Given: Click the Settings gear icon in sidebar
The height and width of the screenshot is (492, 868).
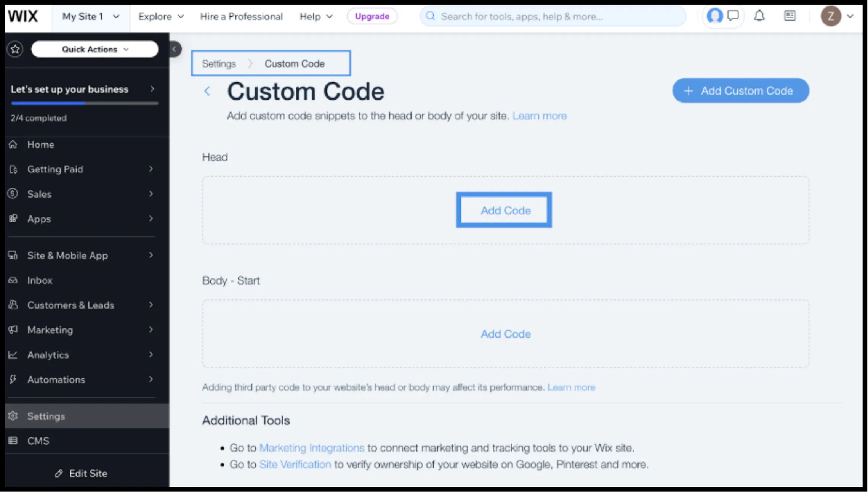Looking at the screenshot, I should coord(13,416).
